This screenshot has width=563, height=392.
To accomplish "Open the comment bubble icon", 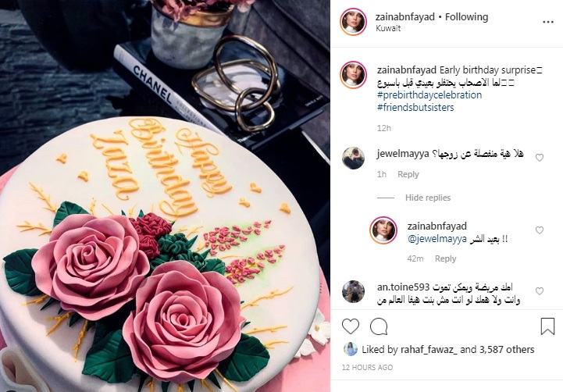I will [379, 326].
